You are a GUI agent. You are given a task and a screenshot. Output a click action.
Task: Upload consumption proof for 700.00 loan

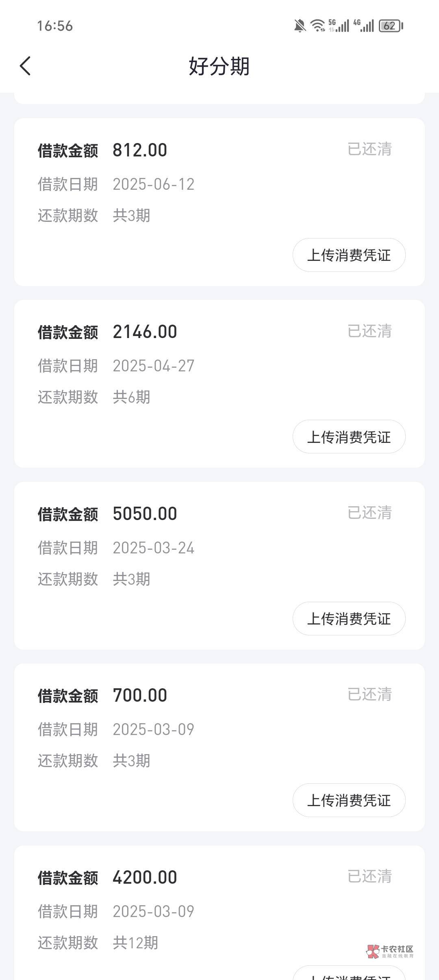point(349,800)
